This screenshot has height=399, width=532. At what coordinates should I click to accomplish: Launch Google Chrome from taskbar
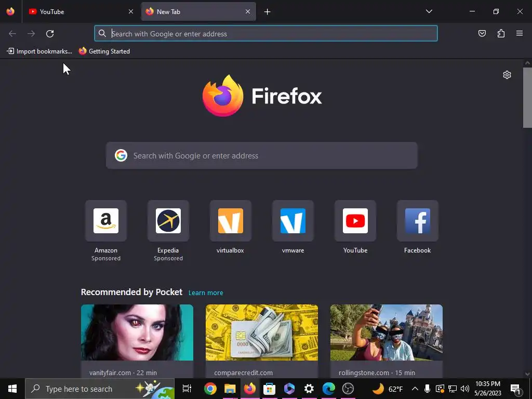(210, 389)
